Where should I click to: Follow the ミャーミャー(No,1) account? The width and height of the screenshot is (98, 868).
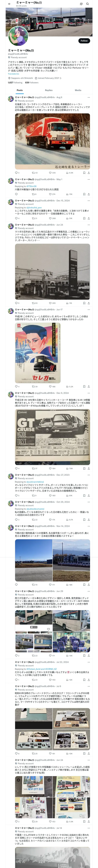(x=84, y=41)
